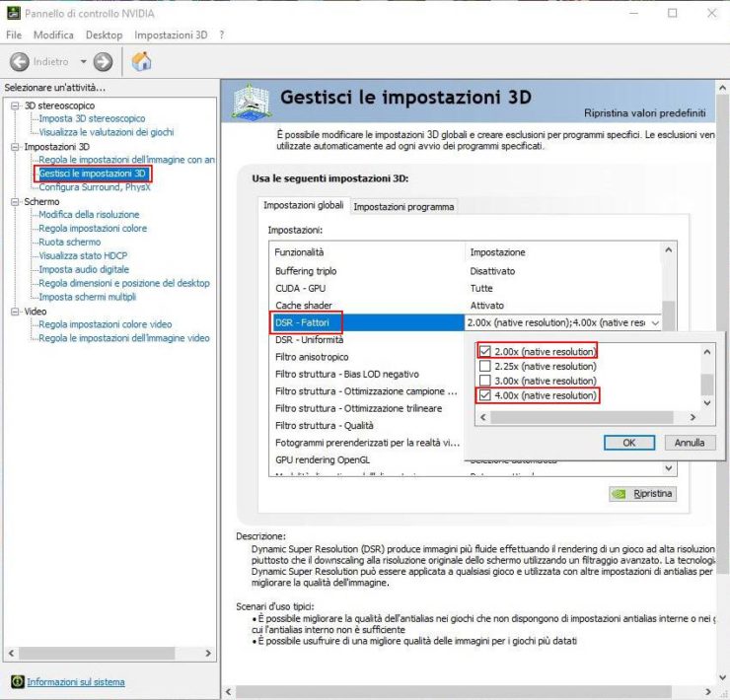This screenshot has width=730, height=700.
Task: Collapse the Impostazioni 3D tree node
Action: (x=15, y=147)
